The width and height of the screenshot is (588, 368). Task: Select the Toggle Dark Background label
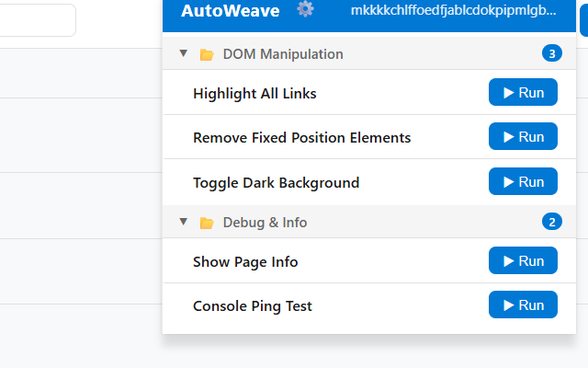tap(276, 183)
